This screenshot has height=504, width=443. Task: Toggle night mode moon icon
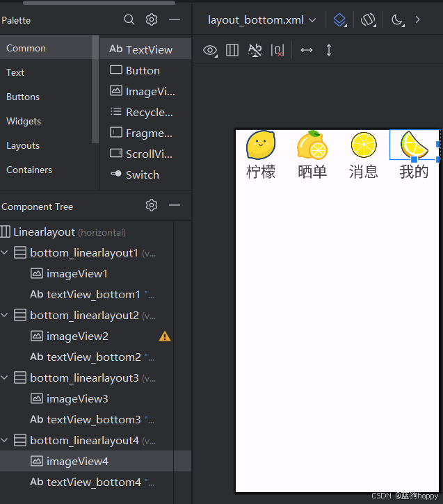[x=398, y=20]
